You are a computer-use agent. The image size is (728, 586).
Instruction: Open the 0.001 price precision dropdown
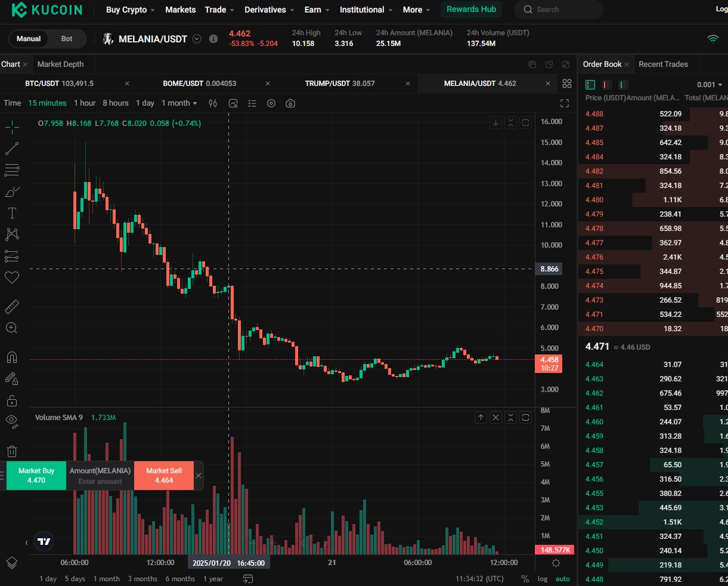click(x=710, y=85)
